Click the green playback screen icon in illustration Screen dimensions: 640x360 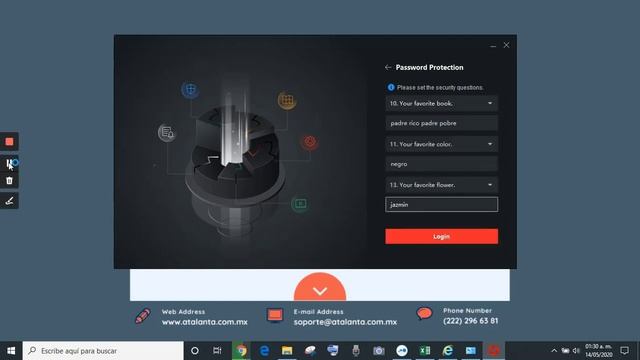[x=300, y=203]
